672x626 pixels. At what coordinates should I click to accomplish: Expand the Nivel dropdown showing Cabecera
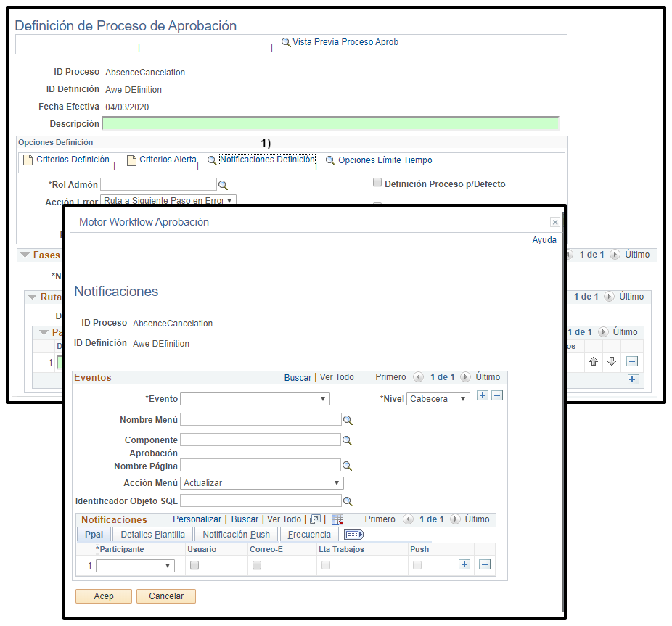[x=438, y=399]
